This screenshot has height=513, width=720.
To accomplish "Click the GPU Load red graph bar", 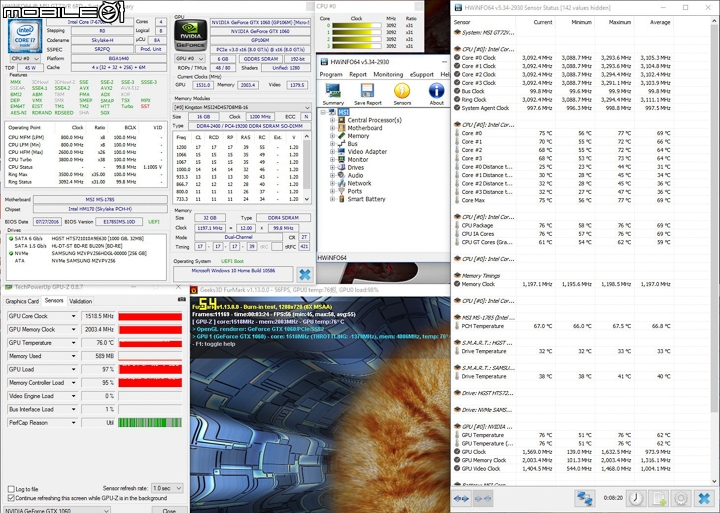I will (x=150, y=369).
